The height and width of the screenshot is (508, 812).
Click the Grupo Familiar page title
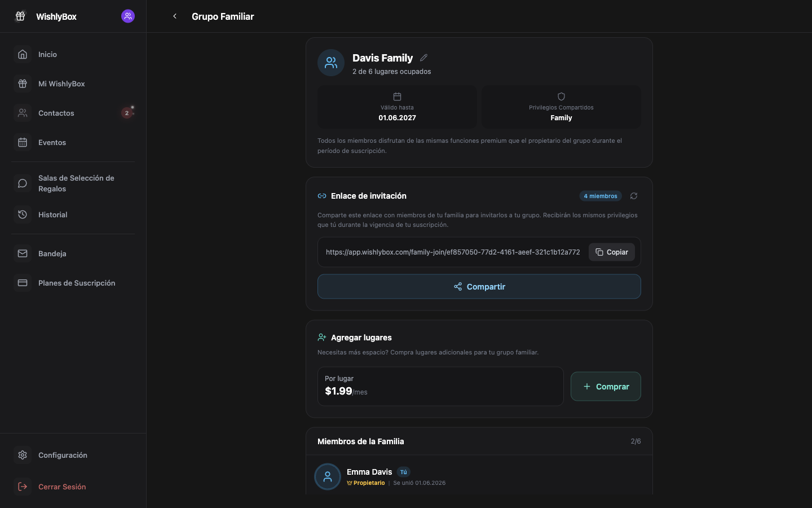pyautogui.click(x=223, y=16)
